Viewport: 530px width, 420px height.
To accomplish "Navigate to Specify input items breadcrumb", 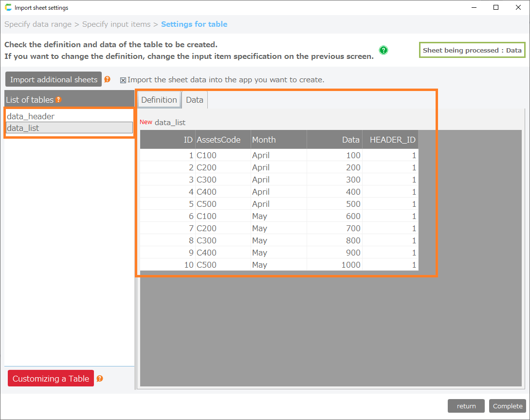I will (x=117, y=24).
